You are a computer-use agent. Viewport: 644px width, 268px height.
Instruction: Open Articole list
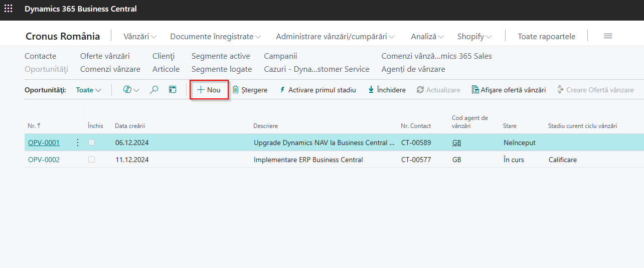166,69
